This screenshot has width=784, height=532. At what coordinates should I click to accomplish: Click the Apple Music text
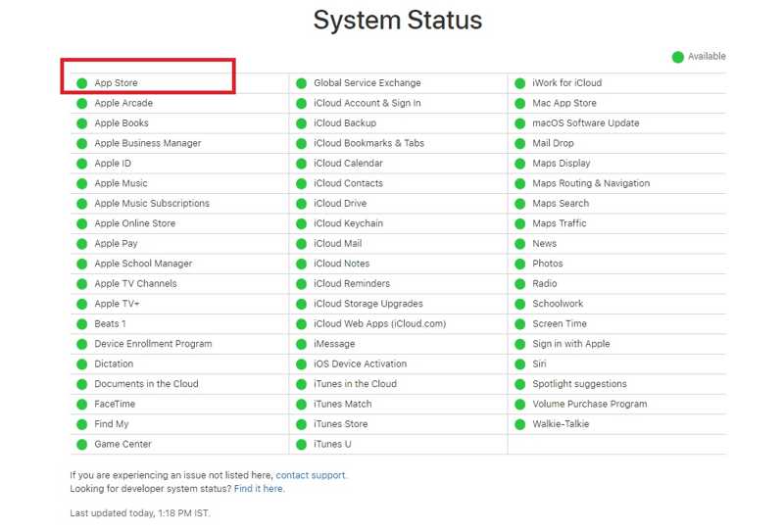click(121, 183)
